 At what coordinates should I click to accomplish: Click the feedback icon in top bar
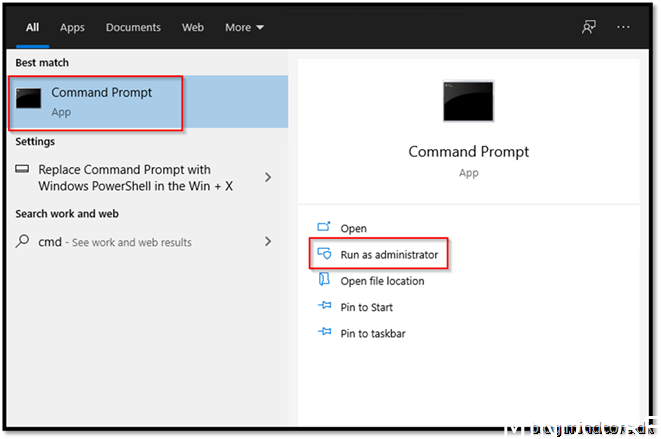[x=590, y=27]
